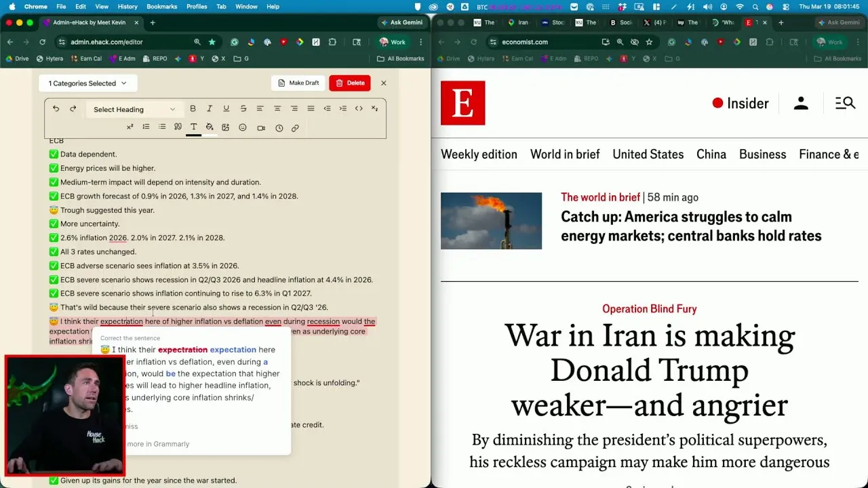
Task: Insert a link using the chain icon
Action: (295, 127)
